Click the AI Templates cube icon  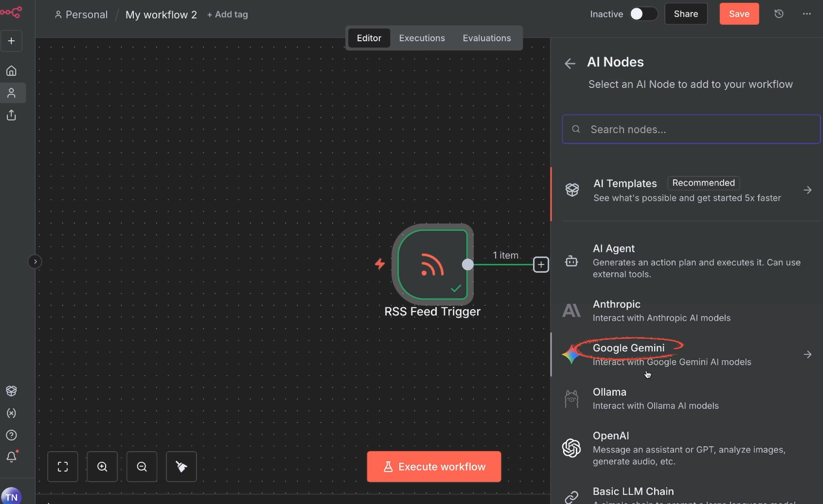coord(572,190)
